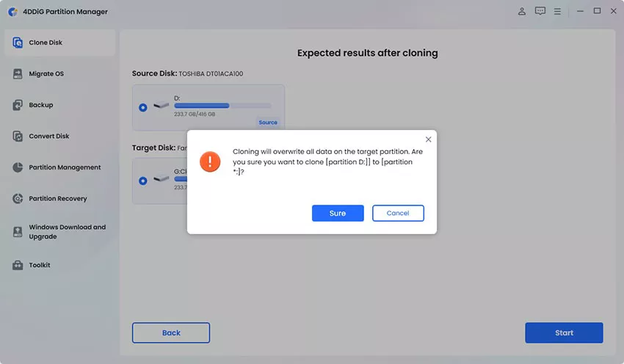Screen dimensions: 624x364
Task: Click the Windows Download and Upgrade icon
Action: tap(18, 232)
